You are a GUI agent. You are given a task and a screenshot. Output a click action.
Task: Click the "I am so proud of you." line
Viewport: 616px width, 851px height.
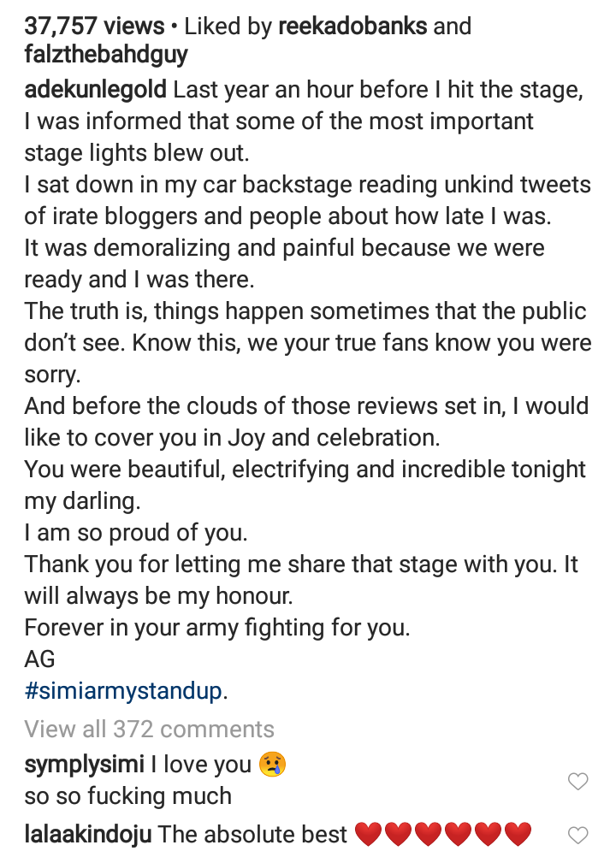click(x=135, y=533)
